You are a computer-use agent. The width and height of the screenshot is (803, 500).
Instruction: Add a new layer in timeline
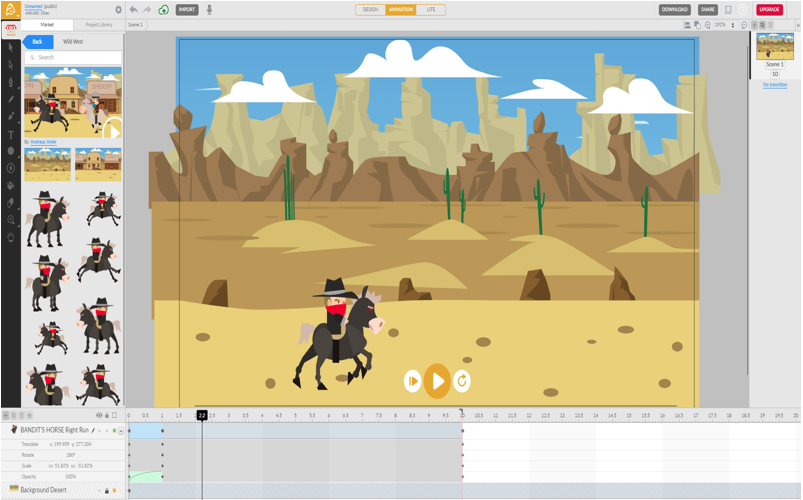click(x=6, y=415)
